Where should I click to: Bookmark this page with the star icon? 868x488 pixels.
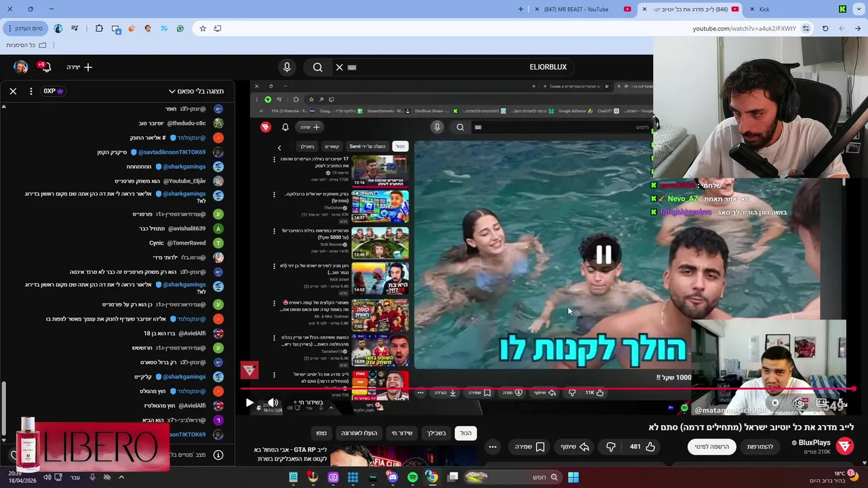pos(203,28)
